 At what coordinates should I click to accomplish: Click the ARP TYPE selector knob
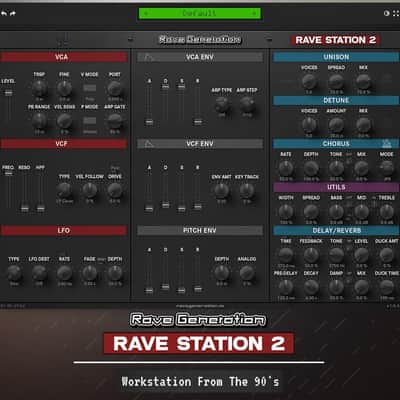(222, 104)
